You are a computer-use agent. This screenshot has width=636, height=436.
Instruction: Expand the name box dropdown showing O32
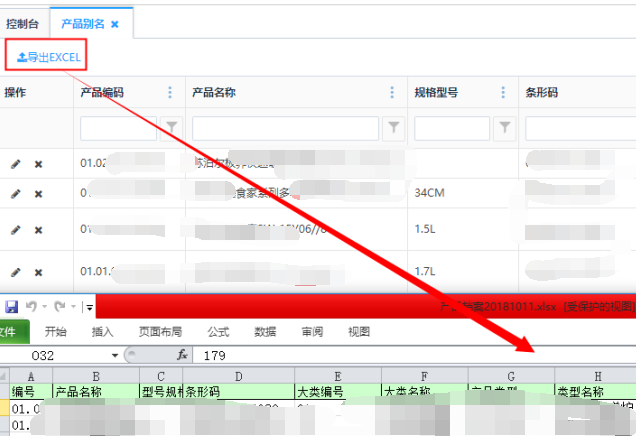point(115,355)
